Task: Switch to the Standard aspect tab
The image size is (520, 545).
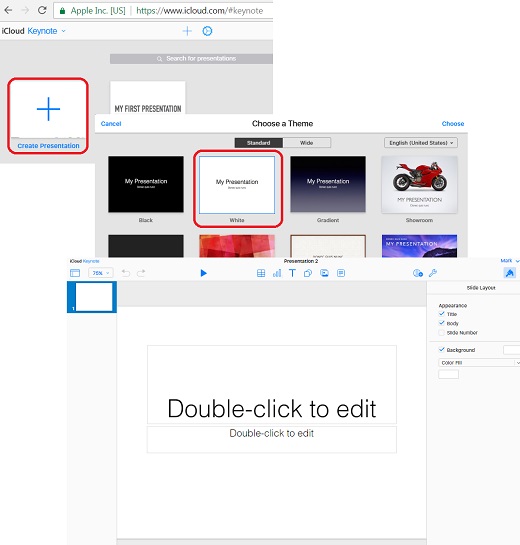Action: (259, 143)
